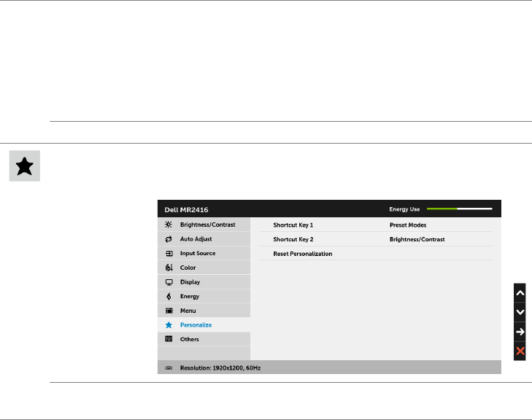The width and height of the screenshot is (532, 420).
Task: Click Shortcut Key 2's Brightness/Contrast value
Action: pyautogui.click(x=417, y=239)
